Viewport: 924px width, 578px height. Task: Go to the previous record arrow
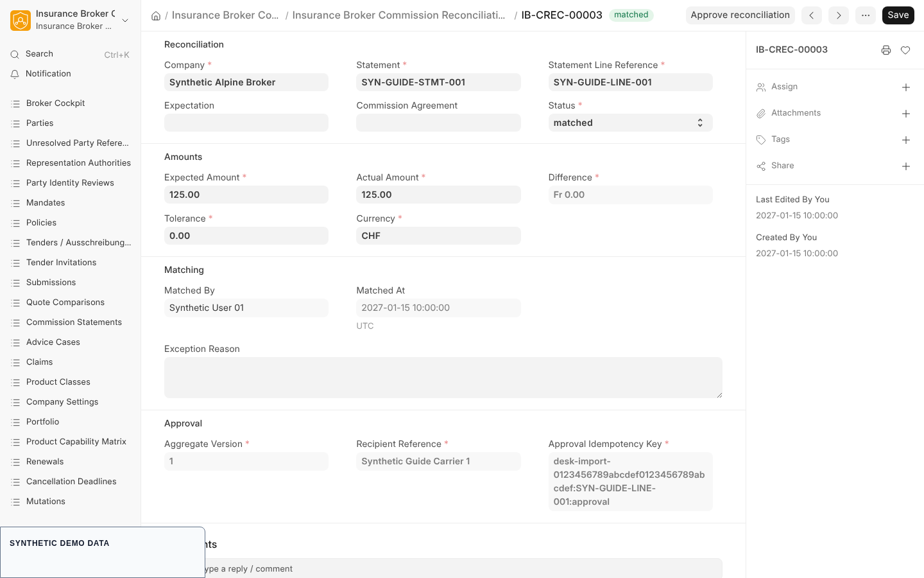tap(812, 15)
